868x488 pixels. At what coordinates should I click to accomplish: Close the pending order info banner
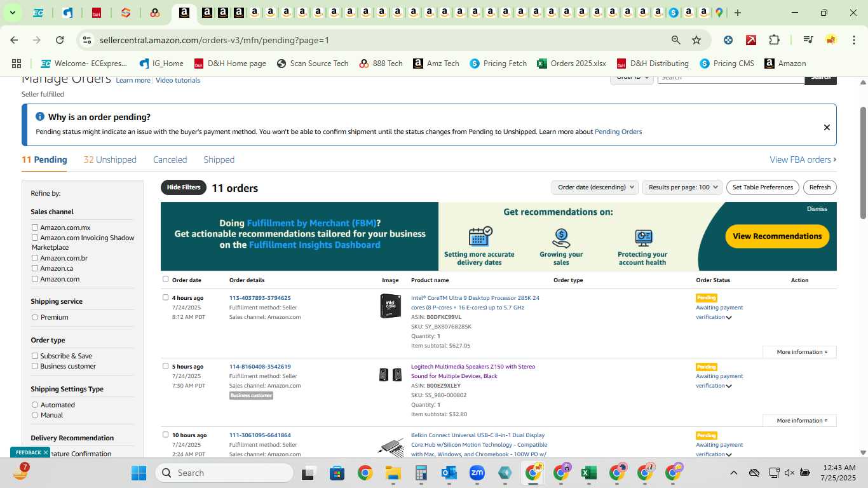tap(827, 127)
